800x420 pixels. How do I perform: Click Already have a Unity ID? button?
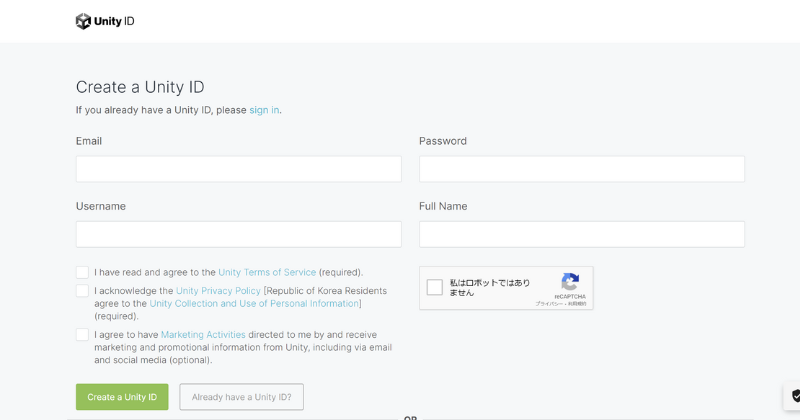point(241,397)
